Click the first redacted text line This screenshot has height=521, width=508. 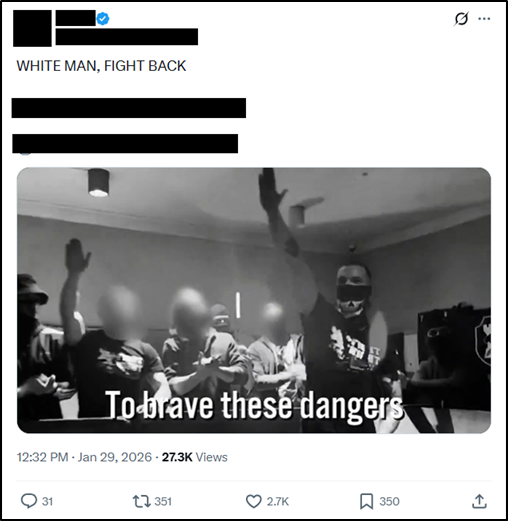(129, 108)
